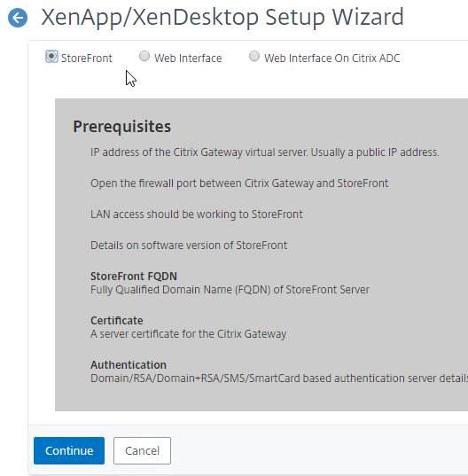The height and width of the screenshot is (476, 468).
Task: Go back using the blue arrow icon
Action: tap(18, 18)
